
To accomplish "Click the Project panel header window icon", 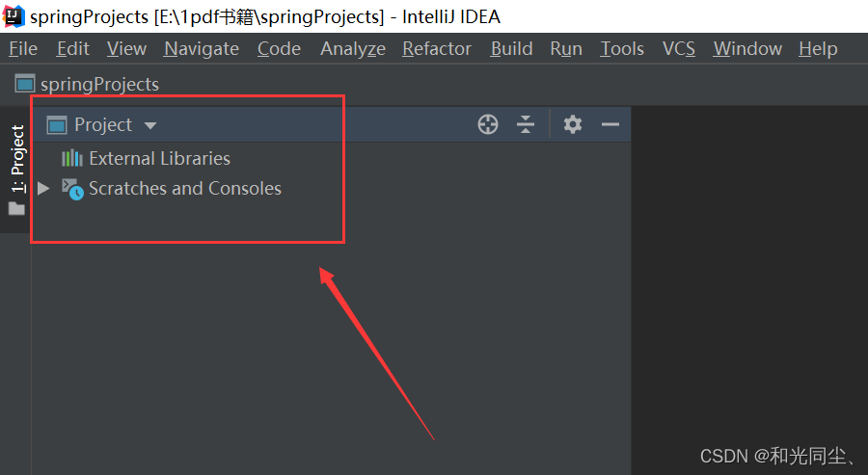I will click(x=57, y=125).
